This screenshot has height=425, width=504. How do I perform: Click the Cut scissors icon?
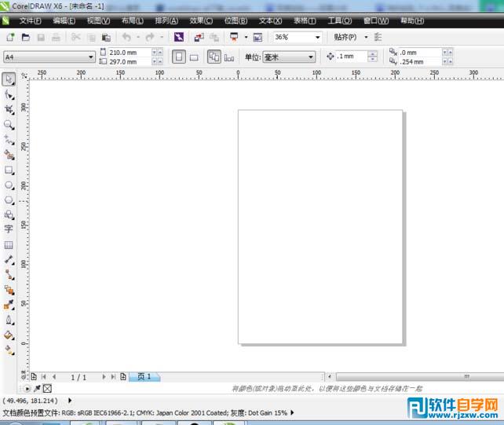point(75,38)
